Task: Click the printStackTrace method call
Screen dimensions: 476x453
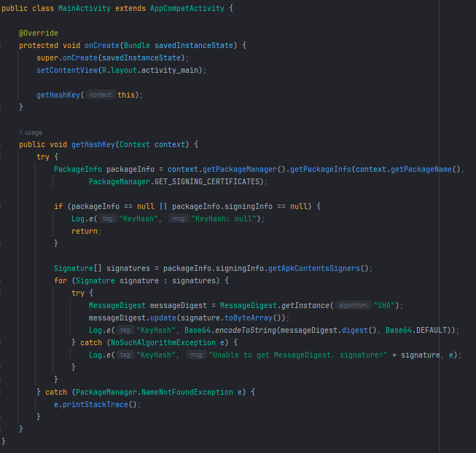Action: (95, 404)
